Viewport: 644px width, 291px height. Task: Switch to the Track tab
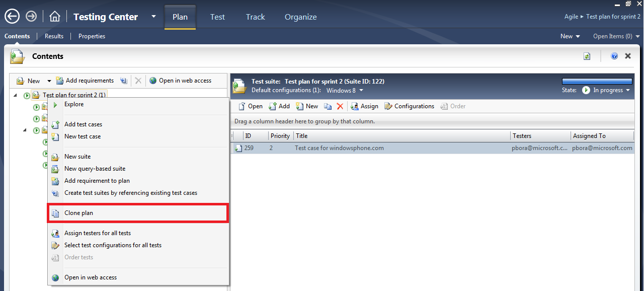coord(255,17)
